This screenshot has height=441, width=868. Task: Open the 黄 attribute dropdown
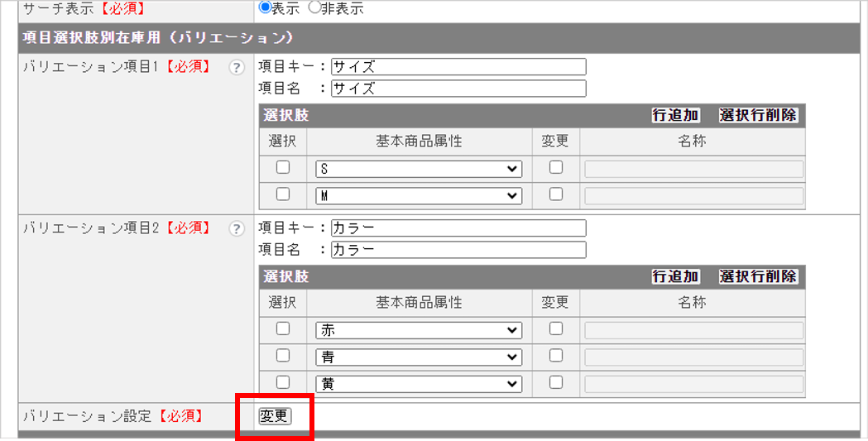coord(419,384)
